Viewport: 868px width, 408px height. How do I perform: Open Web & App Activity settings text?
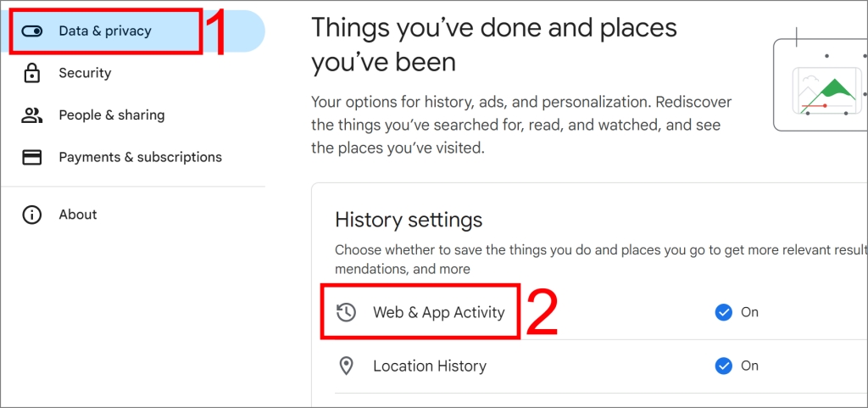439,312
